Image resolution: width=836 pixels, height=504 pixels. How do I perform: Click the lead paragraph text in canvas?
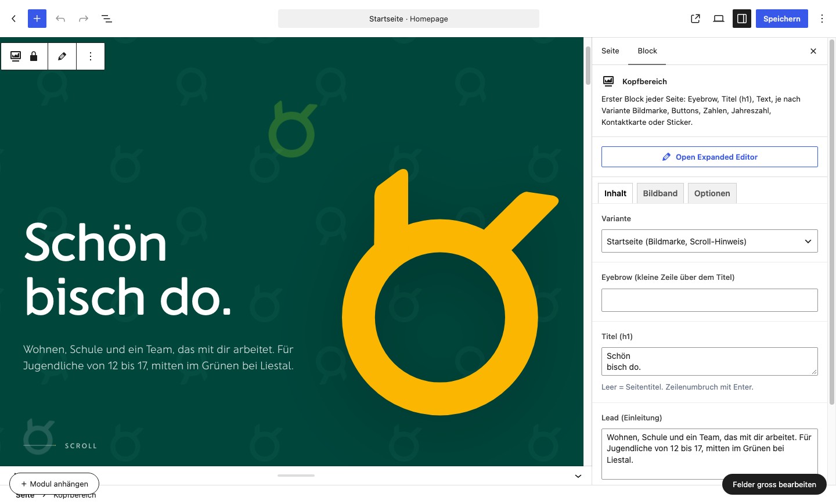coord(158,358)
